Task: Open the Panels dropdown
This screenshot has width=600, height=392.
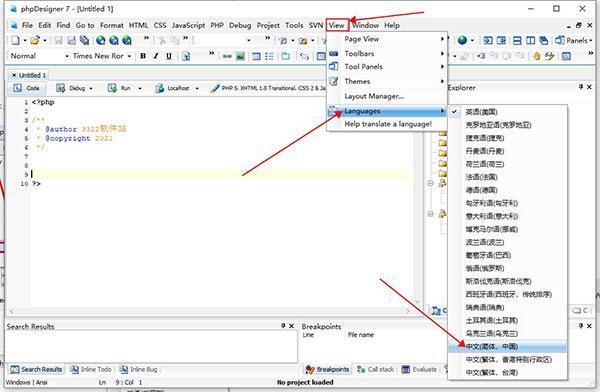Action: pyautogui.click(x=573, y=40)
